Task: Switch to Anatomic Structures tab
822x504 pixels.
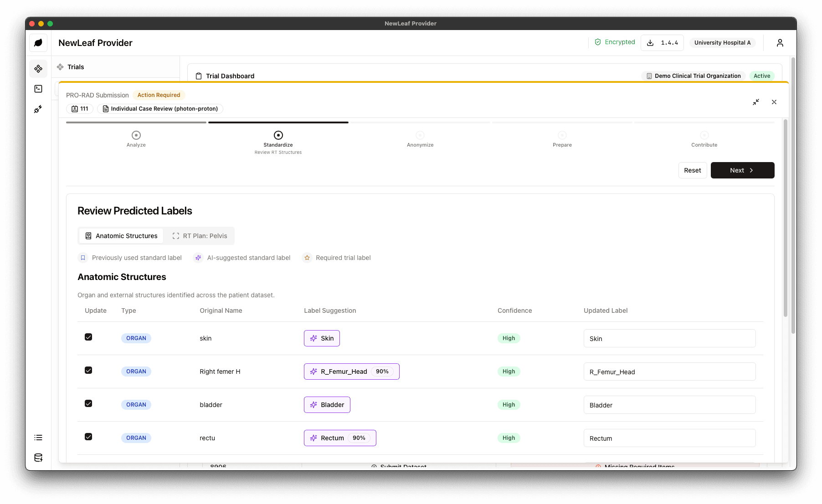Action: click(121, 236)
